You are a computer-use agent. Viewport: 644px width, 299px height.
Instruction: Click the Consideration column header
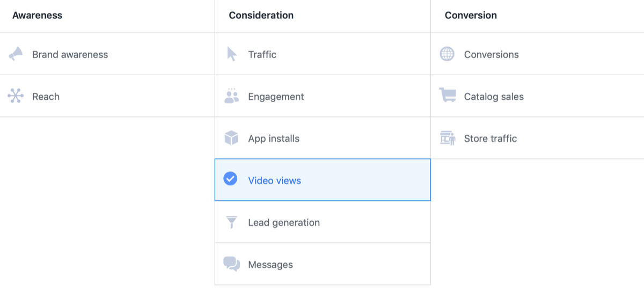pyautogui.click(x=261, y=16)
